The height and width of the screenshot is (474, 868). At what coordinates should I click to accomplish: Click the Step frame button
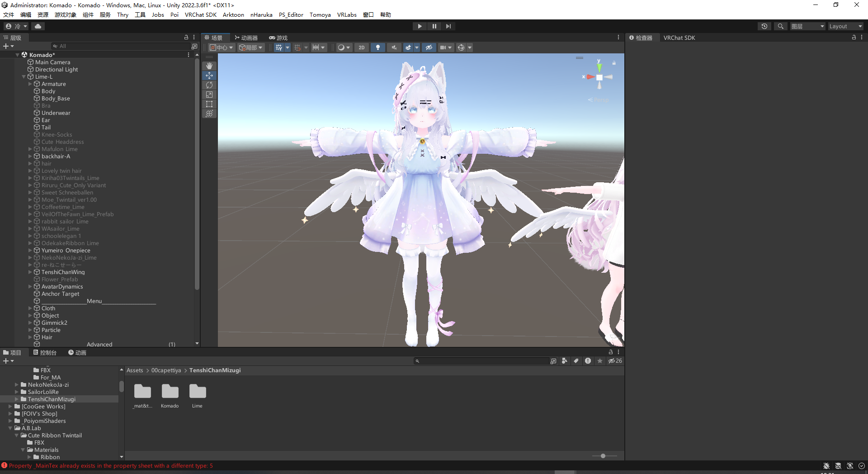click(448, 26)
